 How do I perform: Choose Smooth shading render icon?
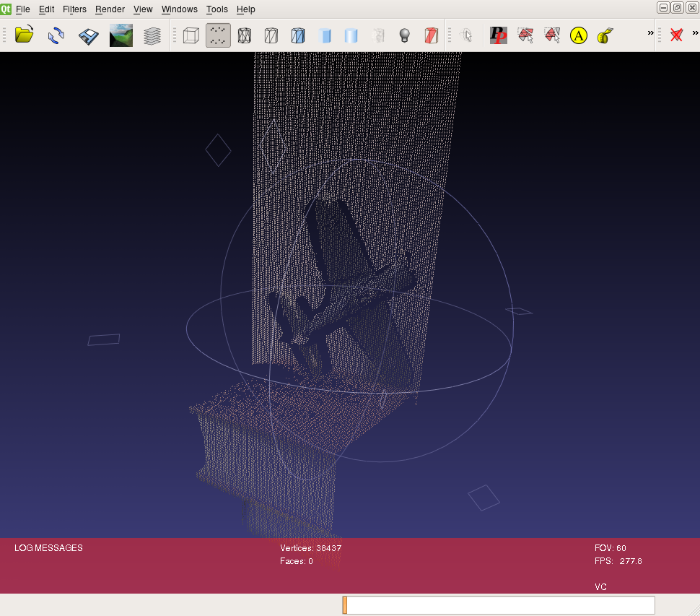coord(351,35)
